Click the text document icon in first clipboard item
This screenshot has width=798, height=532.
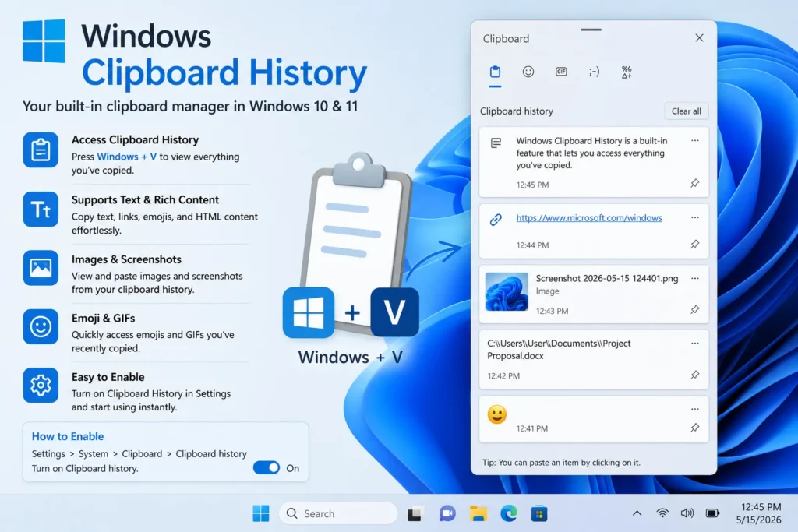(x=496, y=143)
